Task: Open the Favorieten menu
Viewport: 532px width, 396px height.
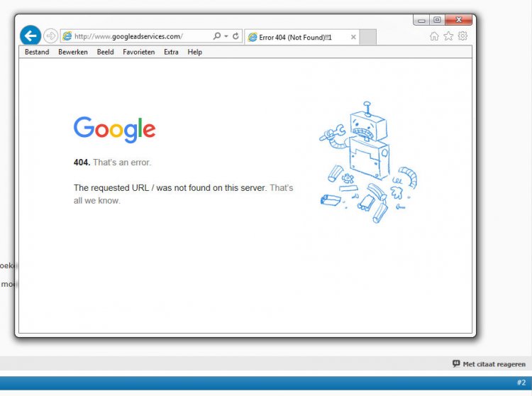Action: click(x=139, y=52)
